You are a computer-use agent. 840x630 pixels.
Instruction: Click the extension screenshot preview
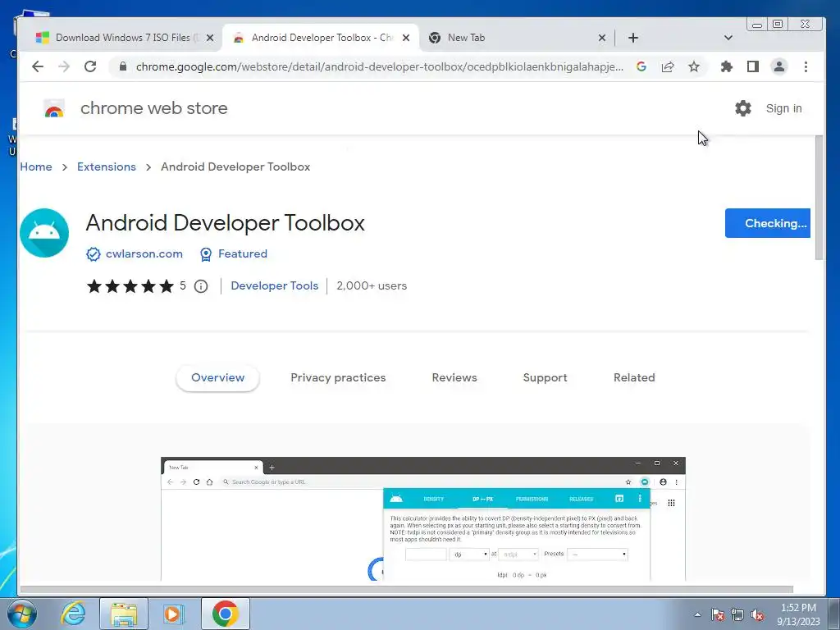(x=422, y=518)
